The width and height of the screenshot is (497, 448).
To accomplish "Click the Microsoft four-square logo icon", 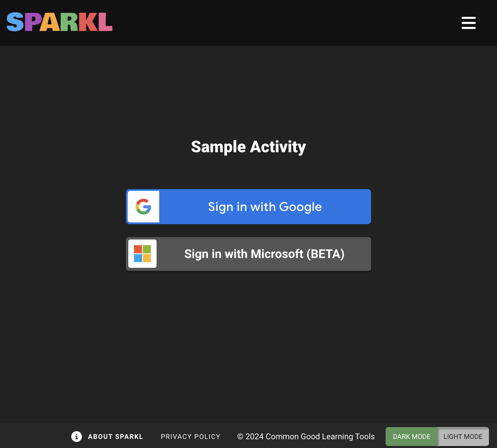I will coord(142,254).
